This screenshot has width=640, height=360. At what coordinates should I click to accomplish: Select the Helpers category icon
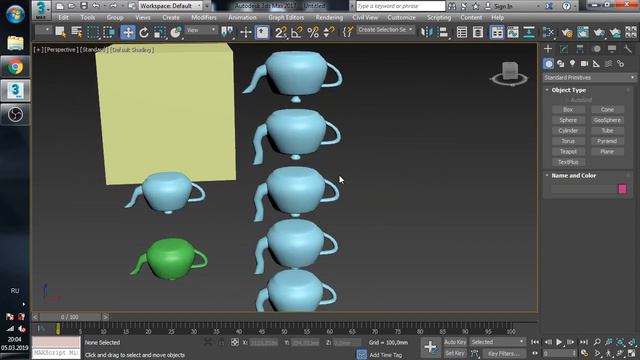596,64
